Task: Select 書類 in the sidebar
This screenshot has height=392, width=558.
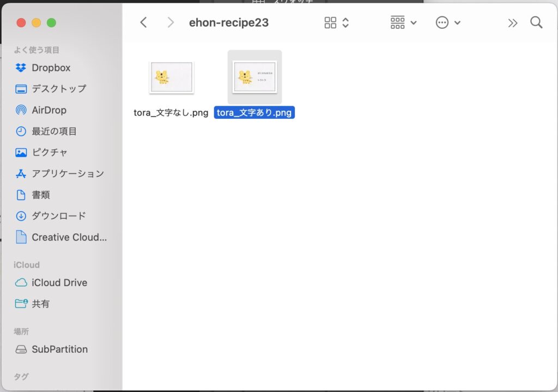Action: click(x=40, y=195)
